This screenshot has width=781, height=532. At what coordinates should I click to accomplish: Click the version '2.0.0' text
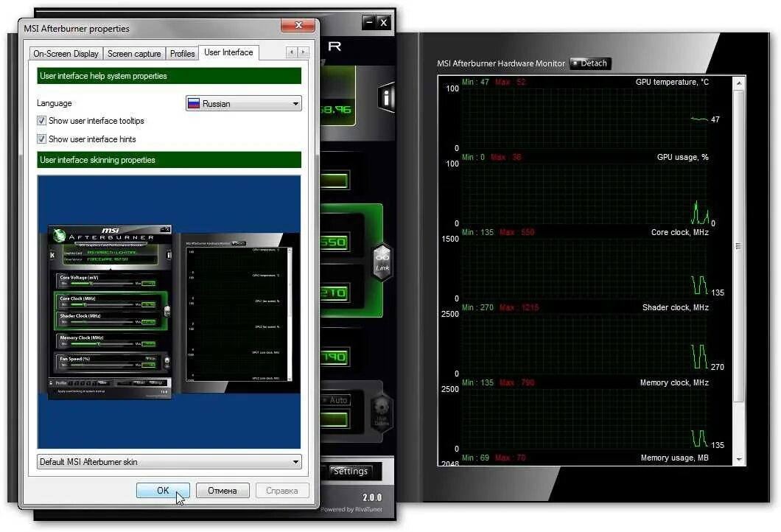[x=372, y=497]
